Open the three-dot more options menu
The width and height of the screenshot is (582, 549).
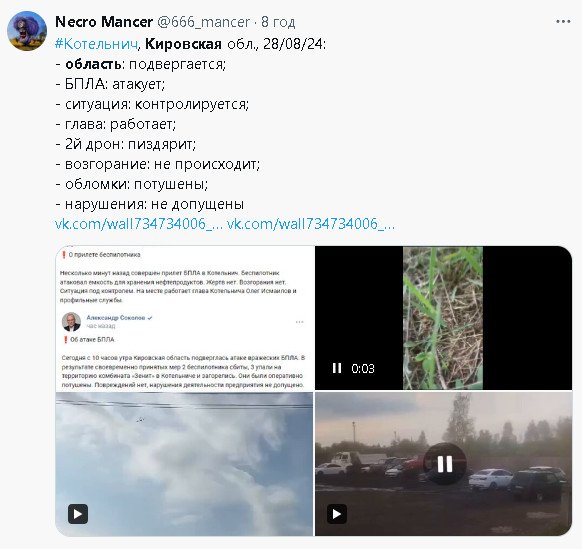click(x=563, y=22)
